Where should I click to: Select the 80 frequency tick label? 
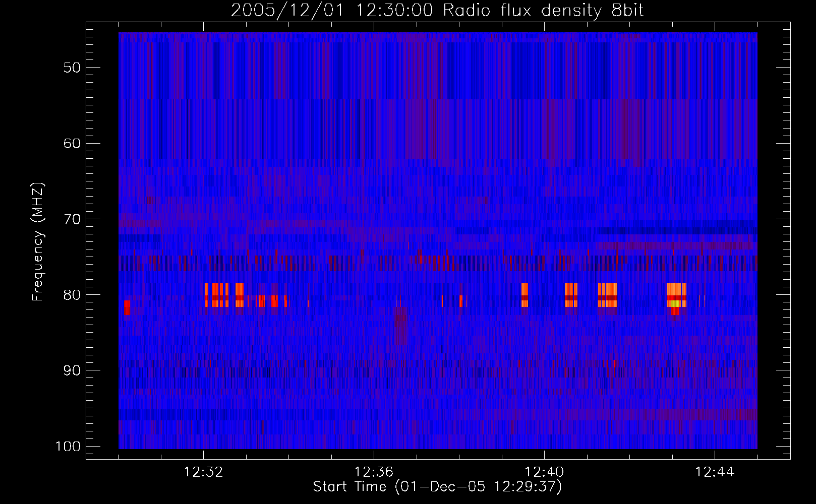(x=72, y=295)
